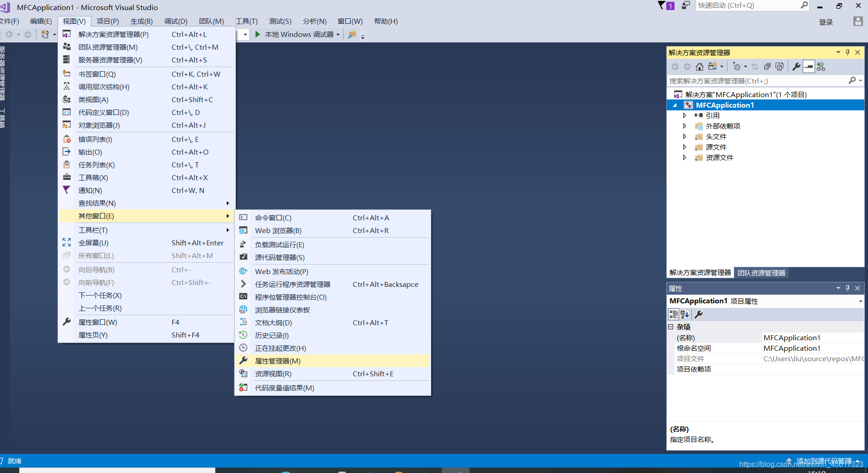The width and height of the screenshot is (868, 473).
Task: Expand the 资源文件 folder node
Action: [685, 157]
